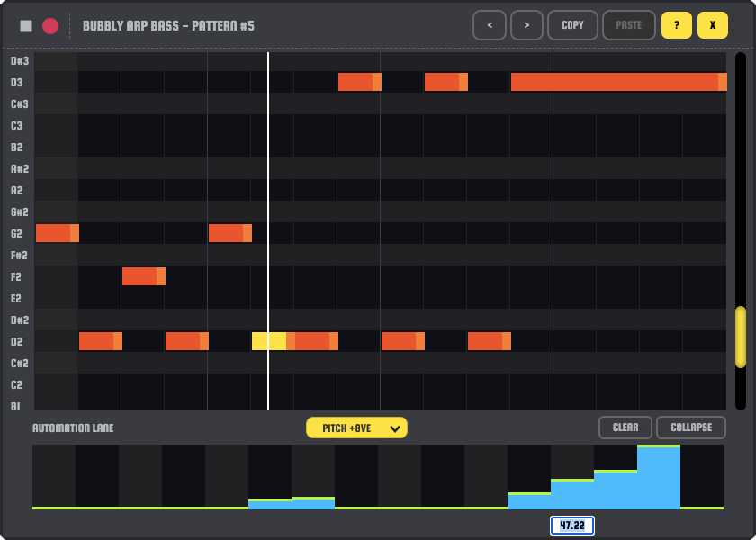Copy the current pattern

(572, 25)
